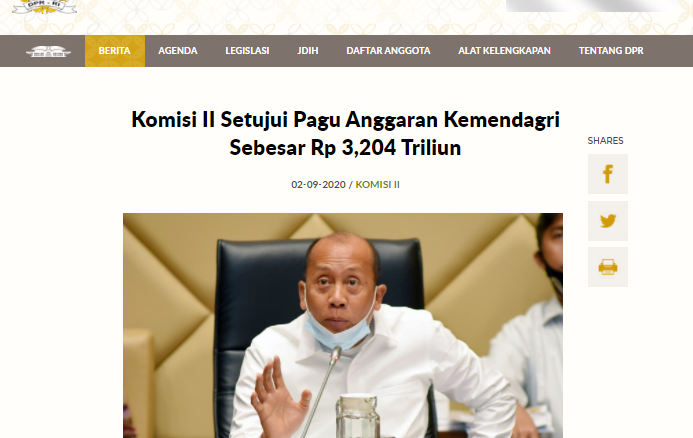
Task: Click the Komisi II Setujui Pagu Anggaran headline
Action: tap(345, 133)
